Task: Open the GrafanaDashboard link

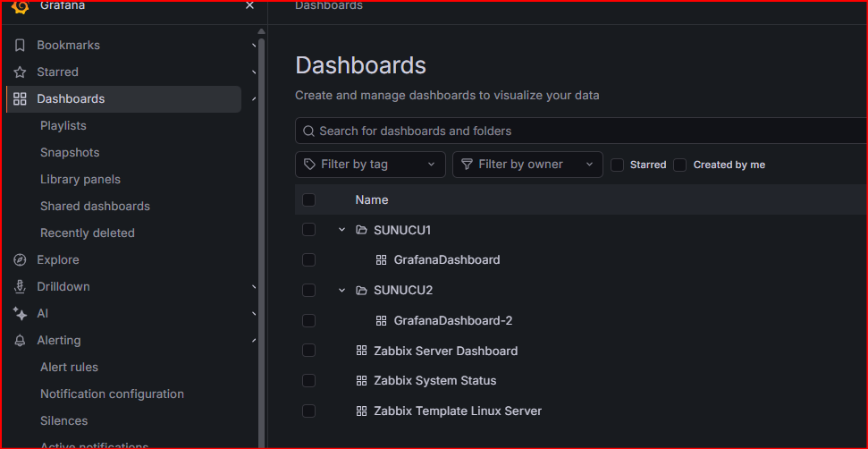Action: tap(447, 259)
